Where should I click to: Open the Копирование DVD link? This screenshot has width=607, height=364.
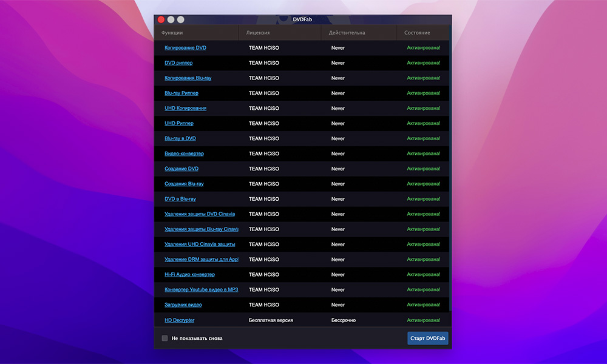tap(185, 48)
